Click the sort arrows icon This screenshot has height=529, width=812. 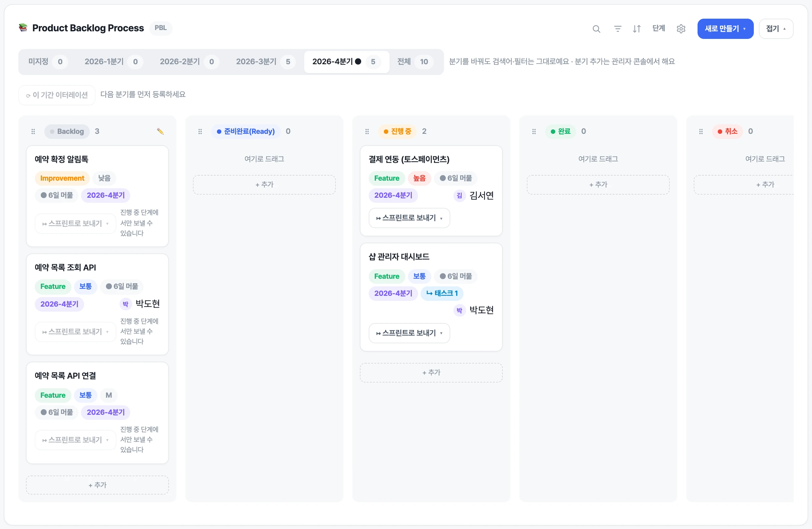pyautogui.click(x=637, y=29)
